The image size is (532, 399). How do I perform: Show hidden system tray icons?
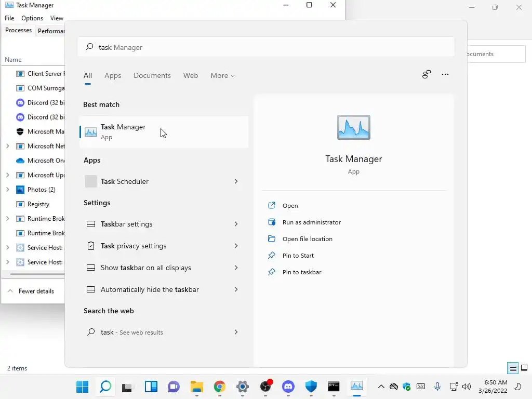pos(381,387)
